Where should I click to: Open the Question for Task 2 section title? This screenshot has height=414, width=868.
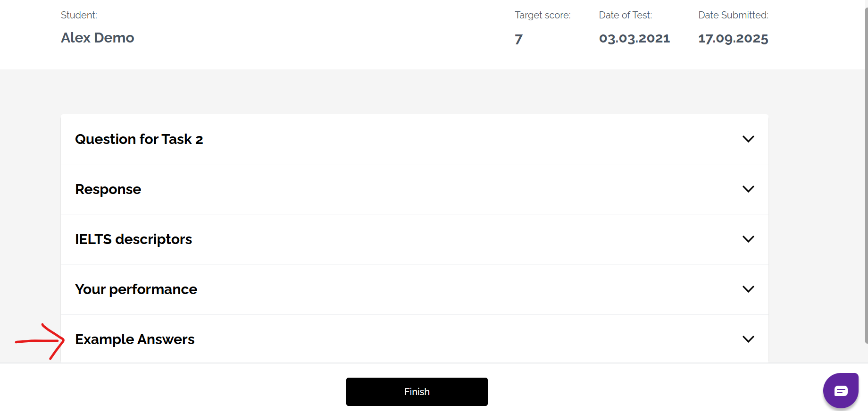point(139,139)
